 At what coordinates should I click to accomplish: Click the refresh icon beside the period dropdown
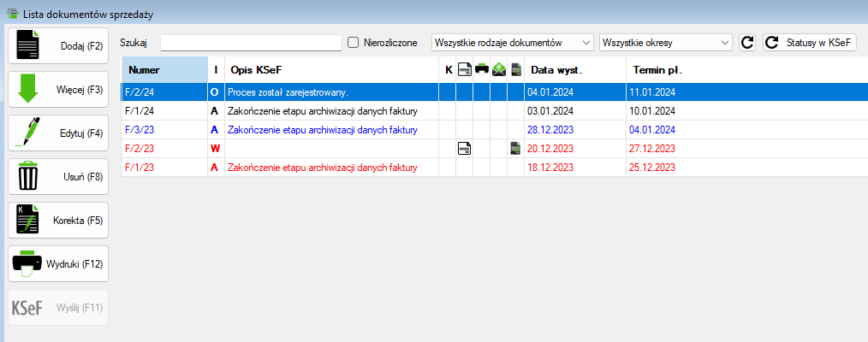(746, 43)
